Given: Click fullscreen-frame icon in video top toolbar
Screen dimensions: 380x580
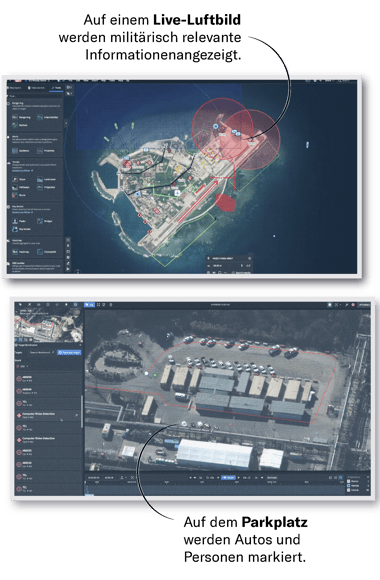Looking at the screenshot, I should pos(98,305).
